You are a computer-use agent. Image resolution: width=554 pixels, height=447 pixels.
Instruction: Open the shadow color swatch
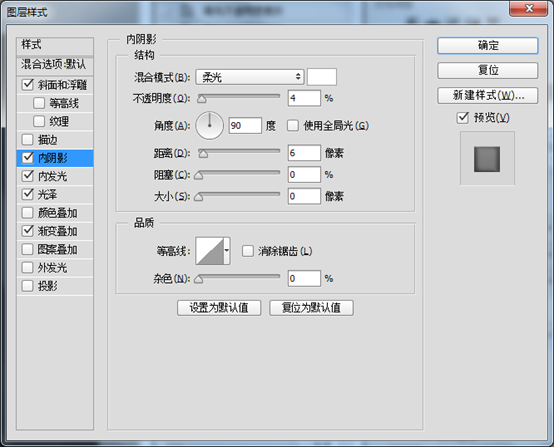pos(322,77)
